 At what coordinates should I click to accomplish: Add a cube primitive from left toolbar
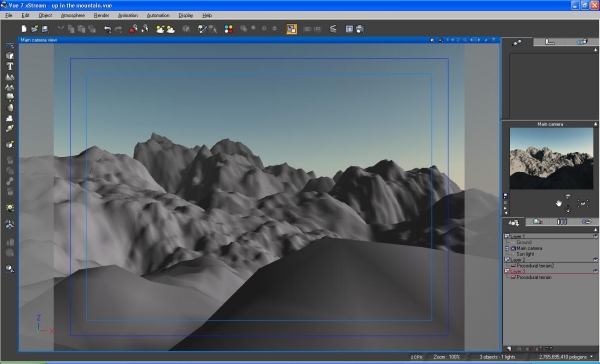coord(10,56)
